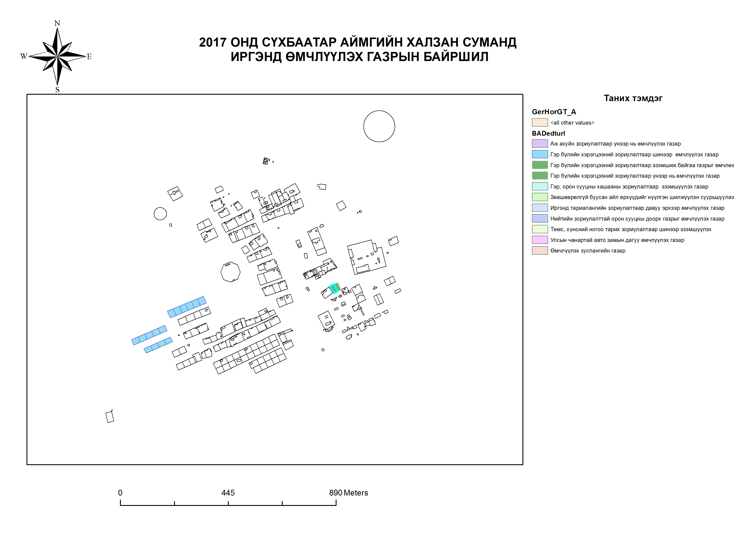Click the purple 'Аж ахуйн зориулалтаар' swatch

pyautogui.click(x=540, y=143)
